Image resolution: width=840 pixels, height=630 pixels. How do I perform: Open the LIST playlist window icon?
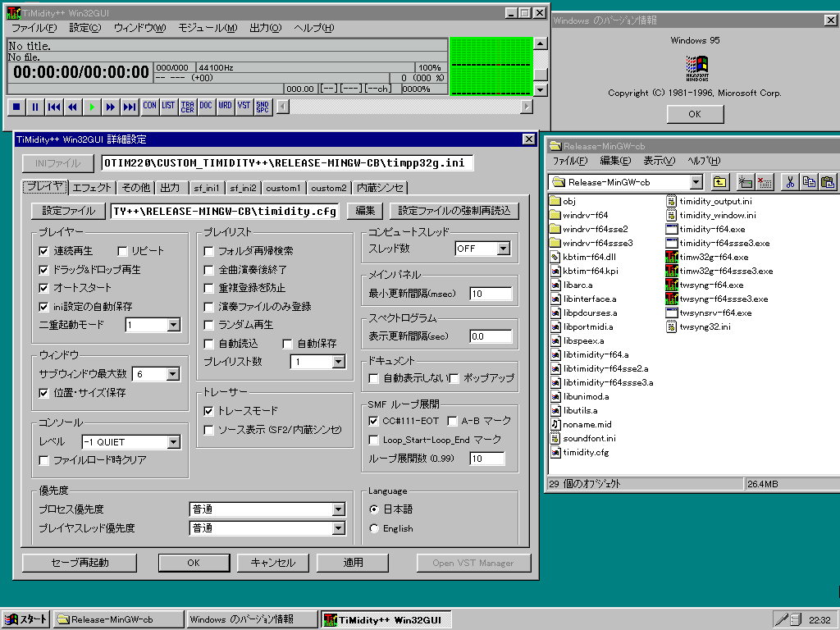(168, 107)
